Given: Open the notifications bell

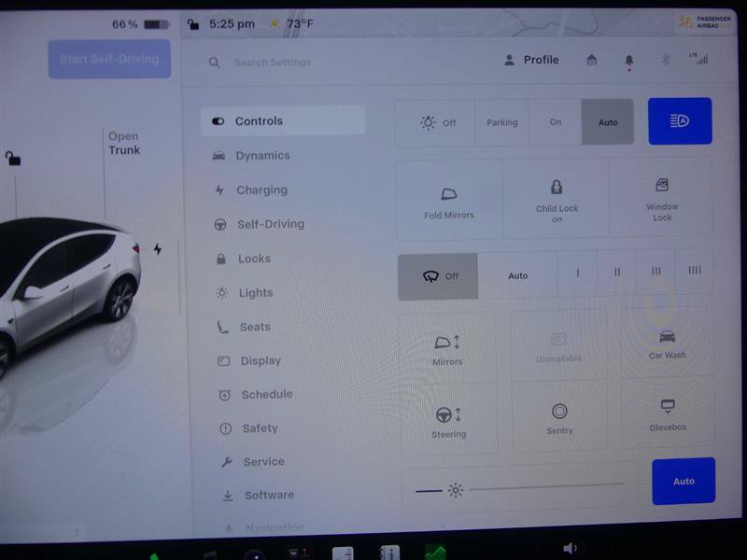Looking at the screenshot, I should (x=629, y=61).
